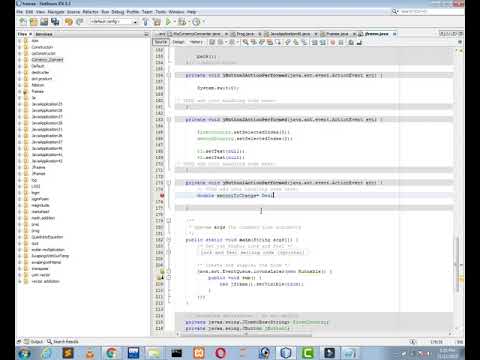
Task: Click the New Project toolbar icon
Action: [34, 22]
